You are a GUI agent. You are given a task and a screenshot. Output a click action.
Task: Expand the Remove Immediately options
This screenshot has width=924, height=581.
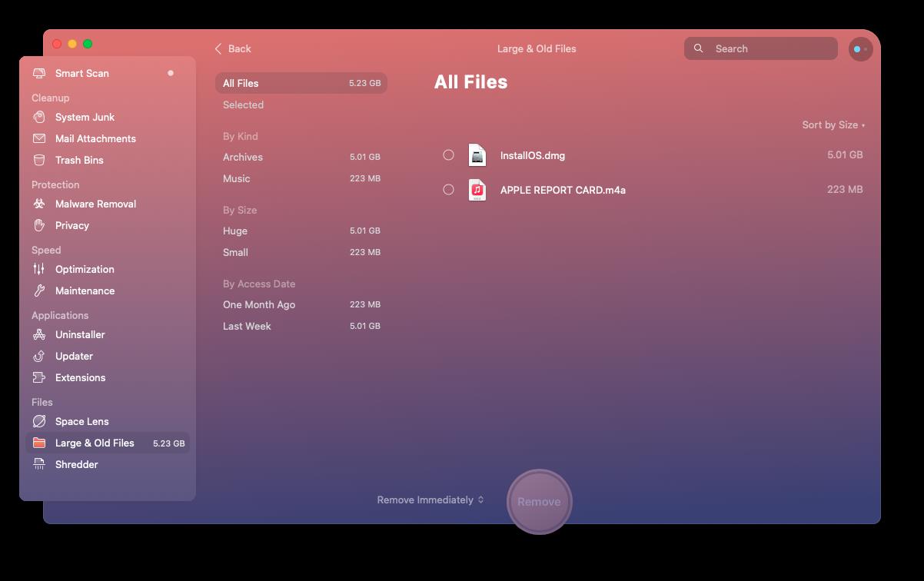[430, 500]
